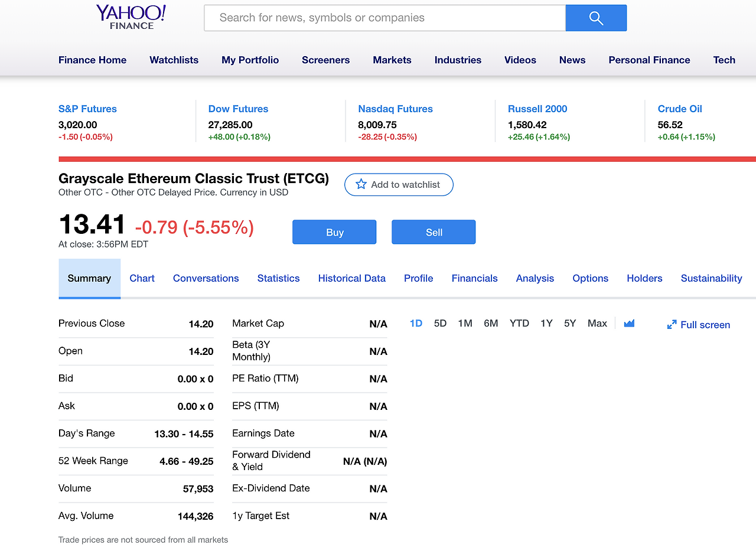Open the Financials tab
The width and height of the screenshot is (756, 551).
[474, 278]
